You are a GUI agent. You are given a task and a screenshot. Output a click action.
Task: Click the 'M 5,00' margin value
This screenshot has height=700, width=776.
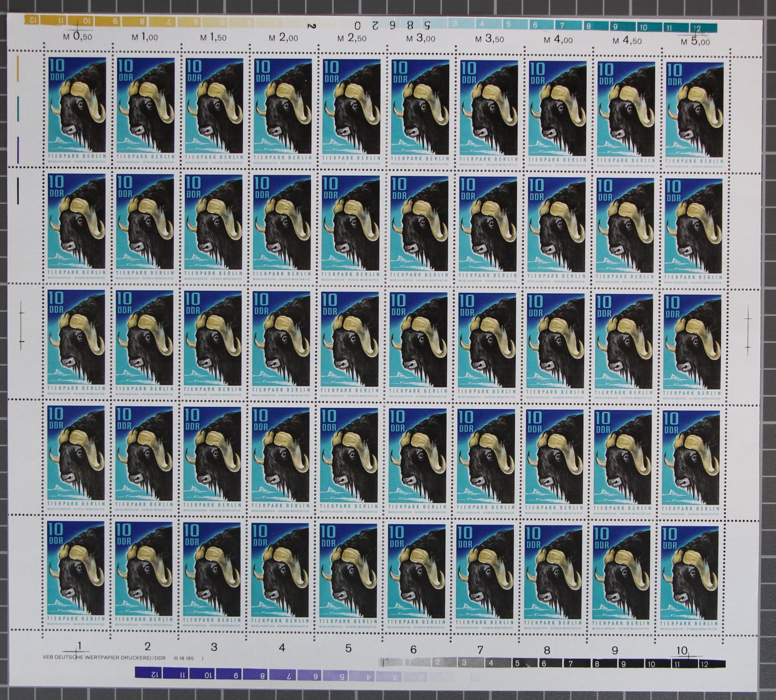coord(696,42)
